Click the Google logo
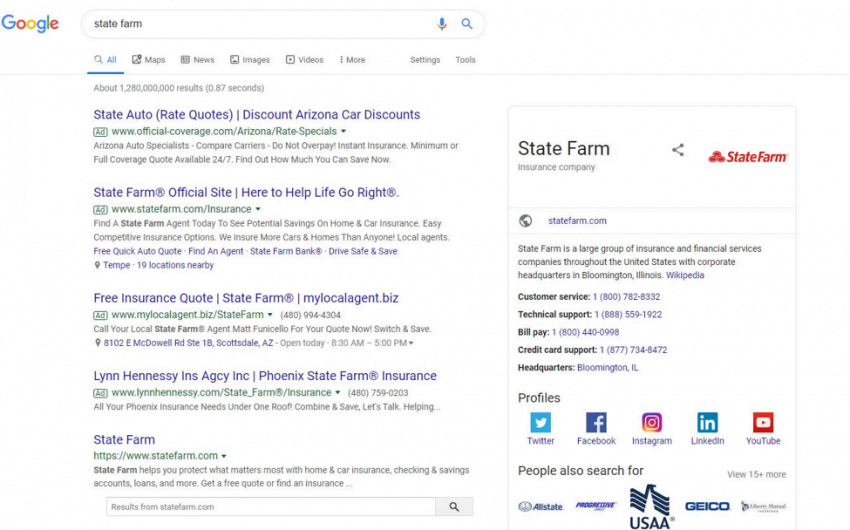 tap(31, 24)
